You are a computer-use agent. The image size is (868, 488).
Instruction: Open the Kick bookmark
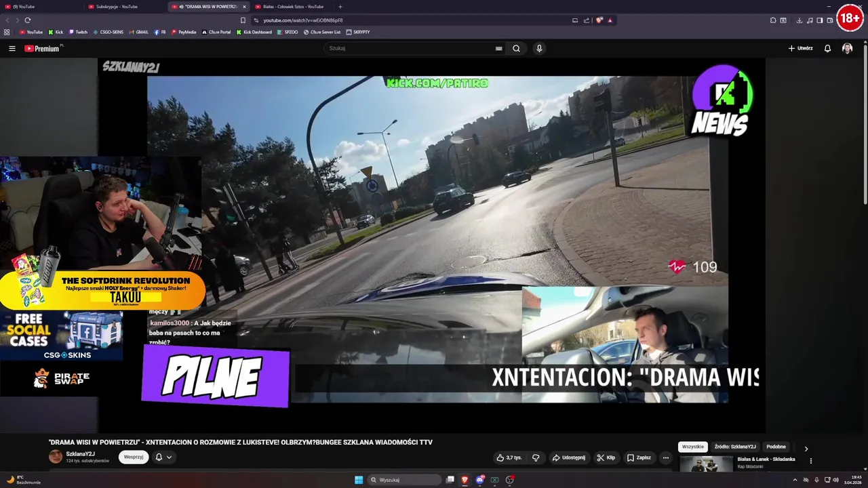pos(56,32)
